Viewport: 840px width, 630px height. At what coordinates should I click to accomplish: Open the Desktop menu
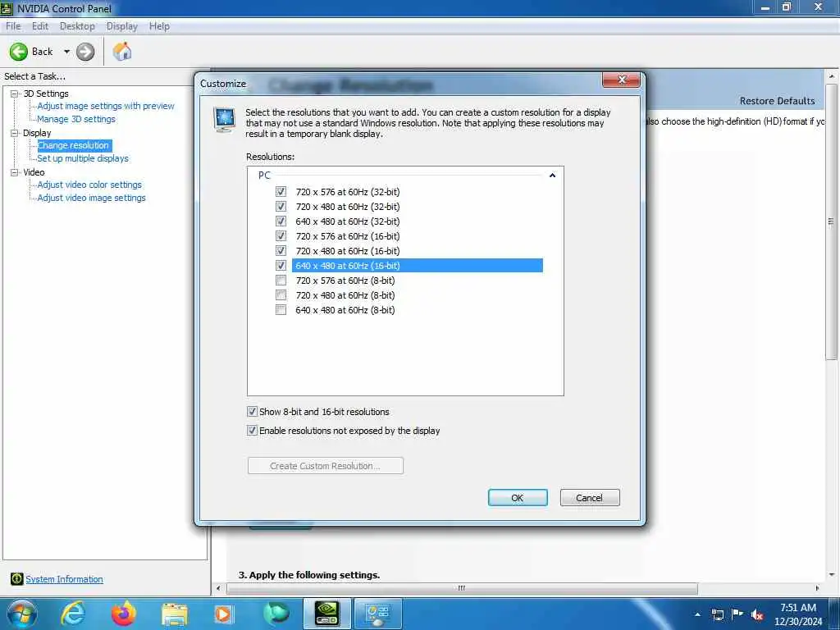click(77, 26)
